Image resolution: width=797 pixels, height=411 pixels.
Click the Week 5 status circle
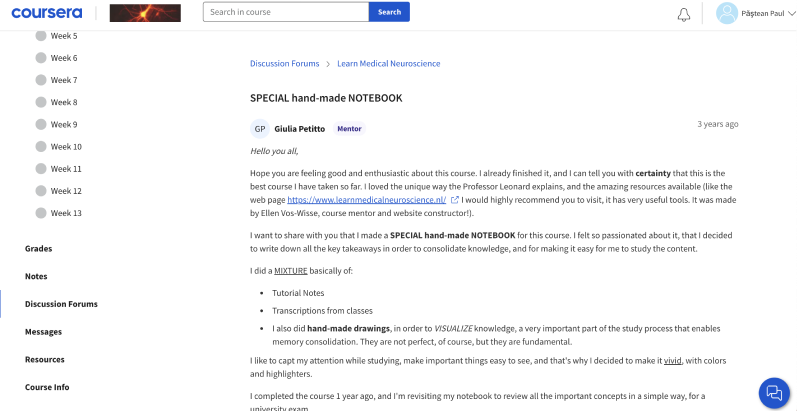pyautogui.click(x=41, y=36)
